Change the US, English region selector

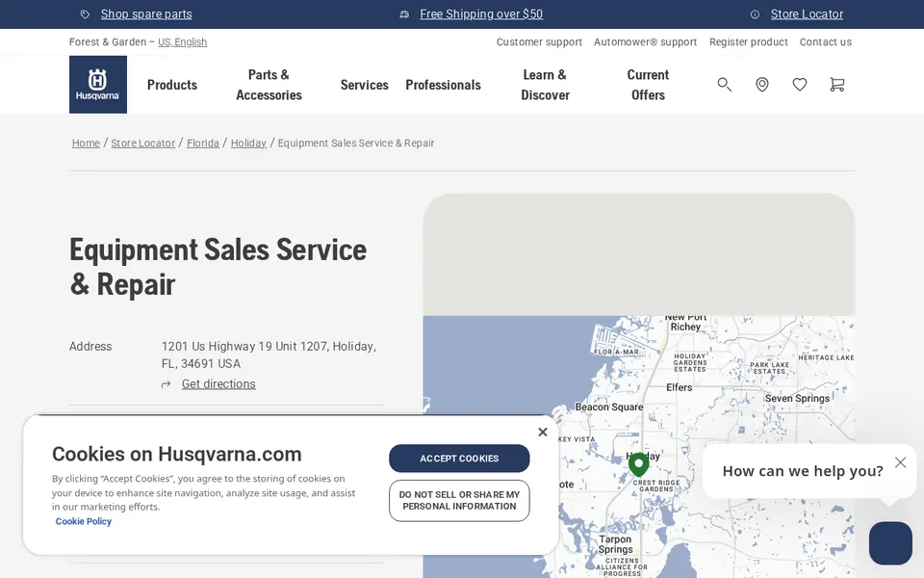pos(182,41)
